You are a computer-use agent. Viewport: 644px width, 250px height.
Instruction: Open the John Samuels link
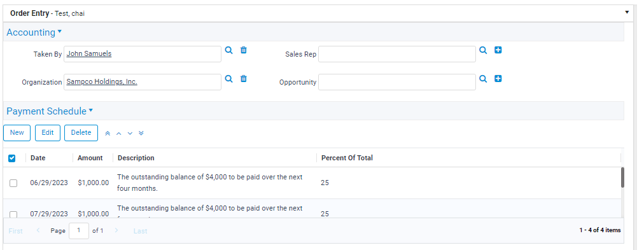pyautogui.click(x=89, y=53)
